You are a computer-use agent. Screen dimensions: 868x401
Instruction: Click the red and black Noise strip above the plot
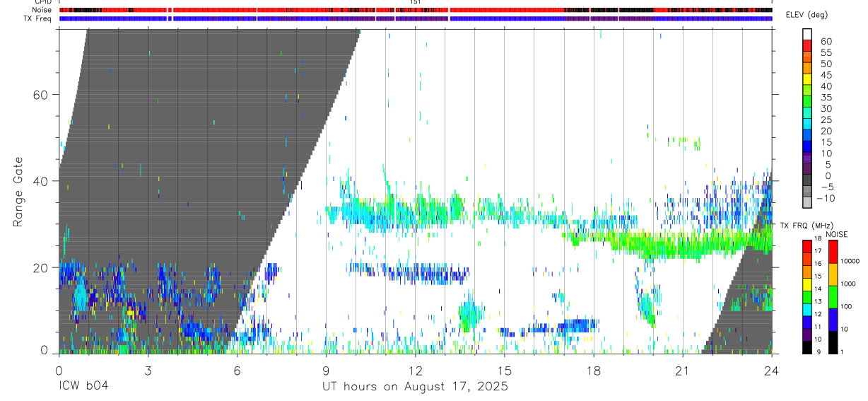416,10
